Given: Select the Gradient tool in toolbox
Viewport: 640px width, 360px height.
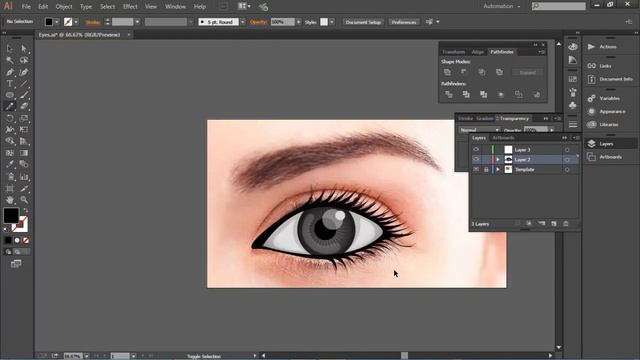Looking at the screenshot, I should pyautogui.click(x=24, y=153).
